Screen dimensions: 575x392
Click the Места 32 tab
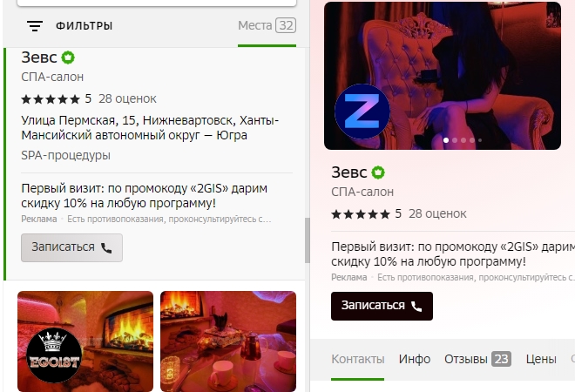pyautogui.click(x=267, y=25)
